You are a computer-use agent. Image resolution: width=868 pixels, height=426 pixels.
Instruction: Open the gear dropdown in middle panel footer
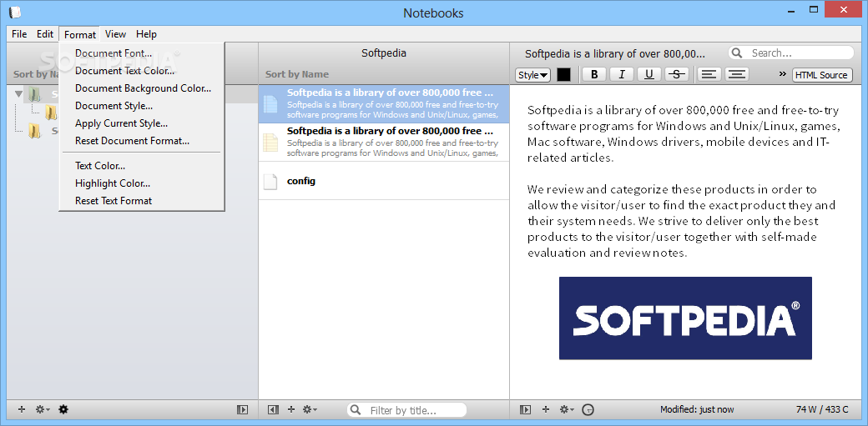pos(310,409)
